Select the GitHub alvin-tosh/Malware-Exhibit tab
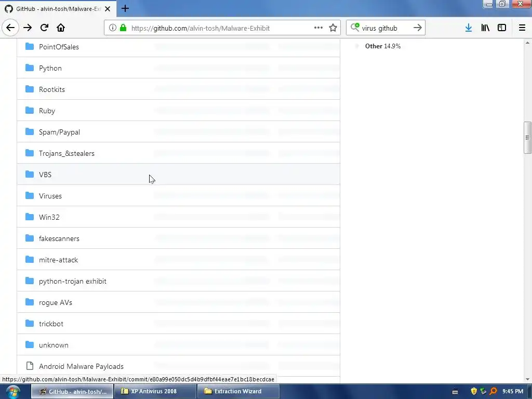The image size is (532, 399). (x=58, y=9)
